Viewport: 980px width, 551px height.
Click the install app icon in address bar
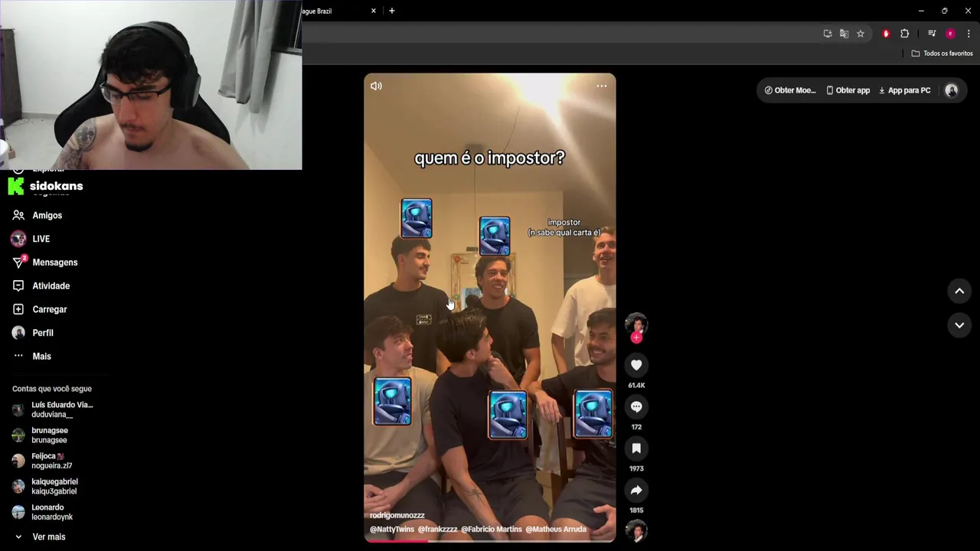pyautogui.click(x=828, y=34)
